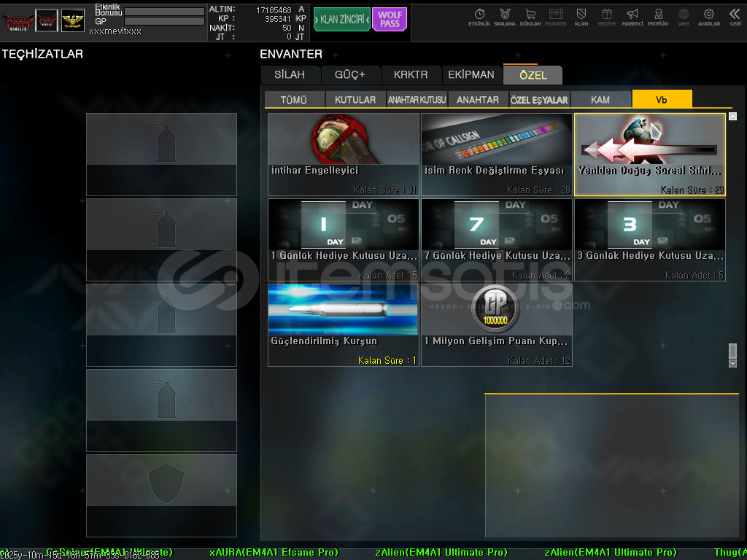The width and height of the screenshot is (747, 560).
Task: Open the Haberci megaphone icon
Action: click(632, 16)
